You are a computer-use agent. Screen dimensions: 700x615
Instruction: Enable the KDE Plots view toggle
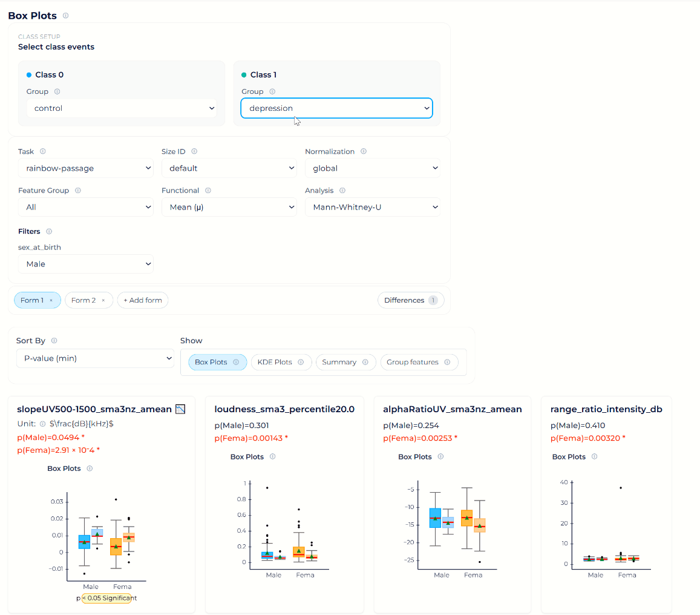281,362
